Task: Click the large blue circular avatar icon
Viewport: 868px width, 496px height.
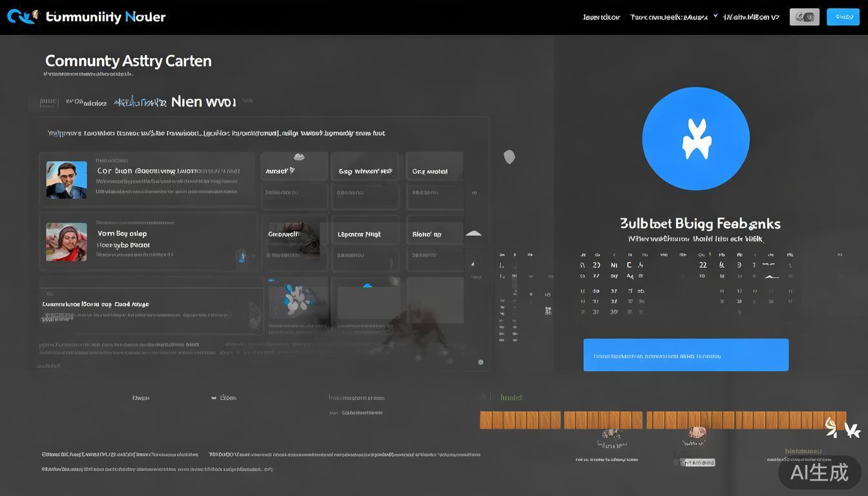Action: [x=696, y=139]
